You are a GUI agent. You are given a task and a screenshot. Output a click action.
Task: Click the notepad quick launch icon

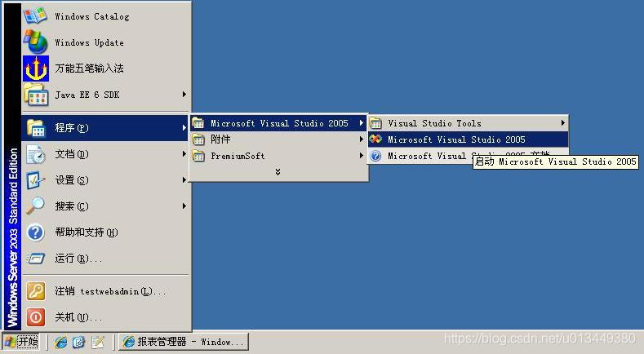click(98, 342)
